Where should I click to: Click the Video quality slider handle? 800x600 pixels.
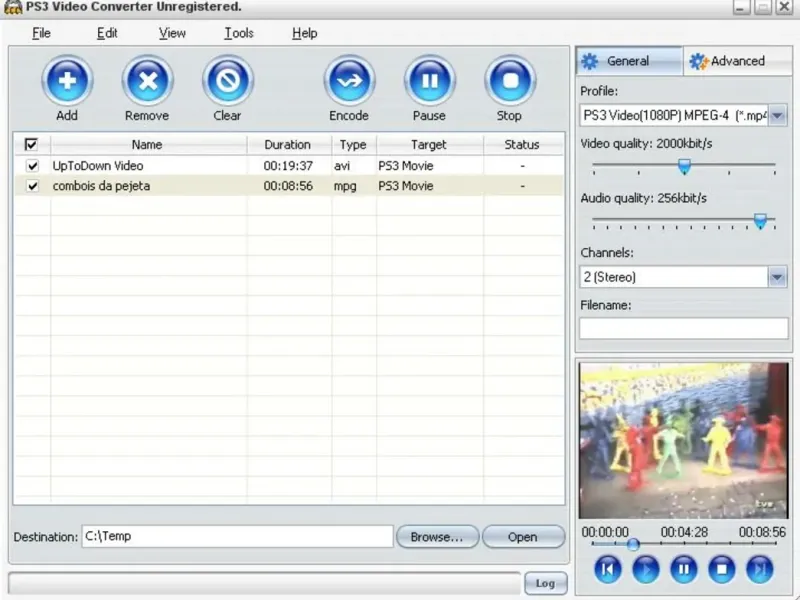[684, 166]
